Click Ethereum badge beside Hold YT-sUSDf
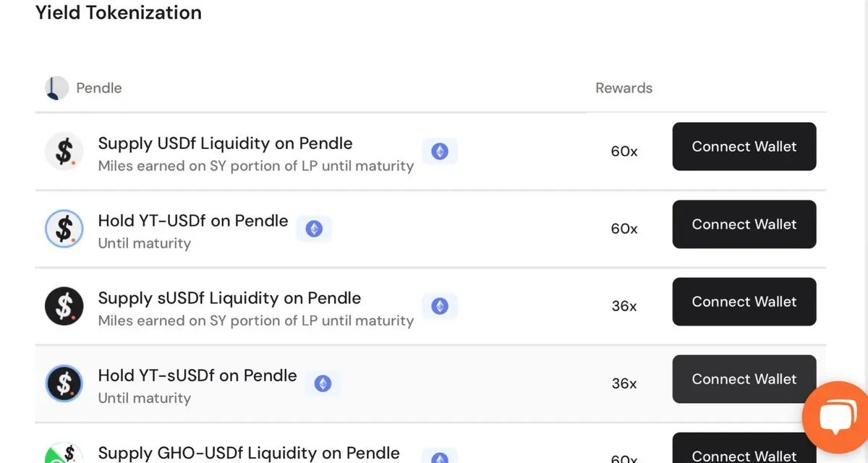The image size is (868, 463). pos(323,383)
